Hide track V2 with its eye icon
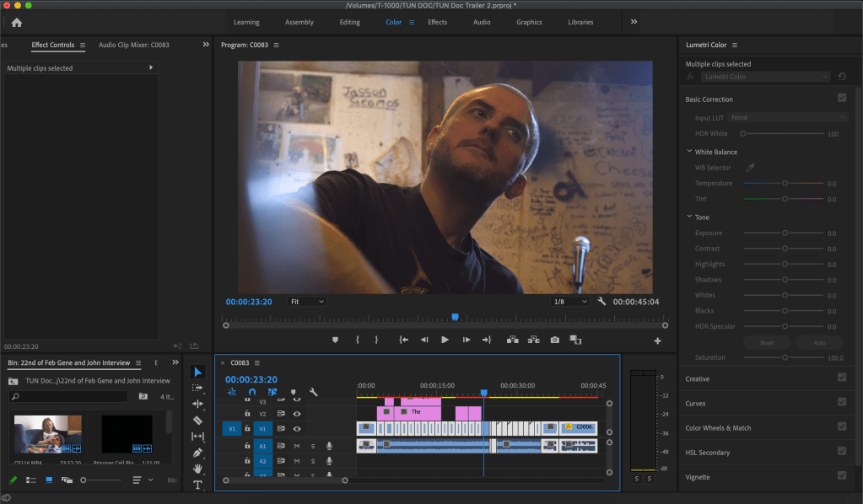The width and height of the screenshot is (863, 504). tap(297, 414)
